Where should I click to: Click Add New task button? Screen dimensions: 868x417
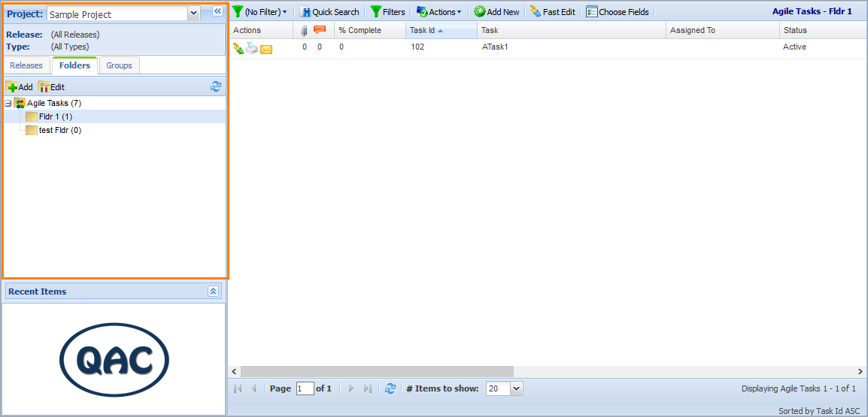tap(496, 11)
